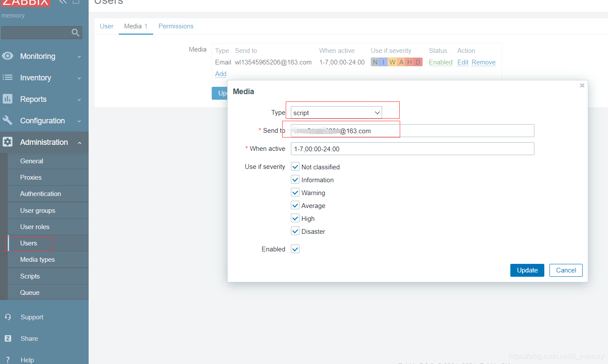Click the I severity color box
The height and width of the screenshot is (364, 608).
(384, 62)
